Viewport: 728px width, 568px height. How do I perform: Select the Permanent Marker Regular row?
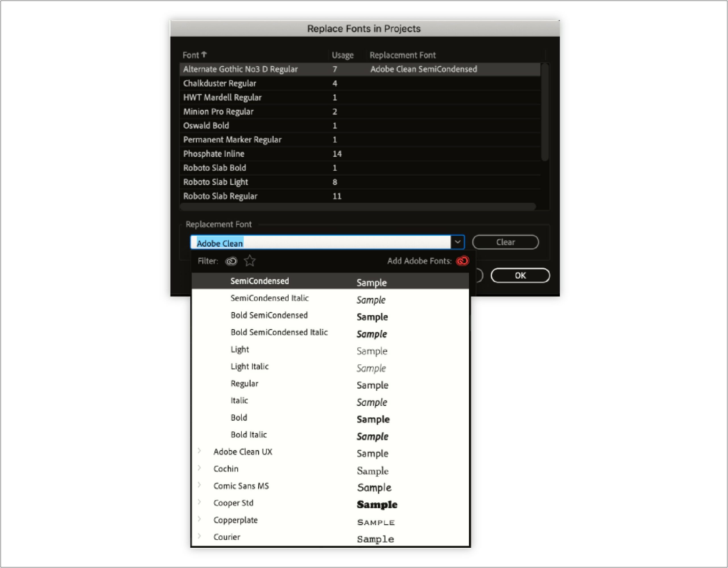(360, 140)
